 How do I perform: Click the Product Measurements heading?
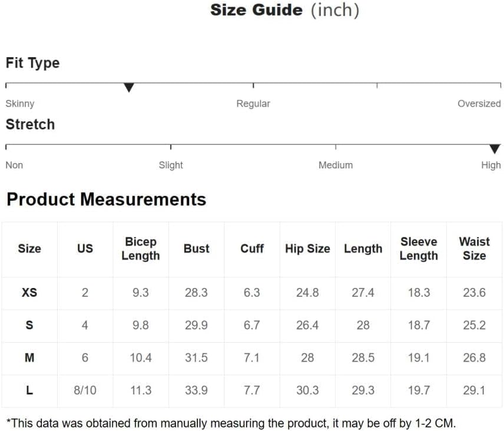(x=107, y=199)
